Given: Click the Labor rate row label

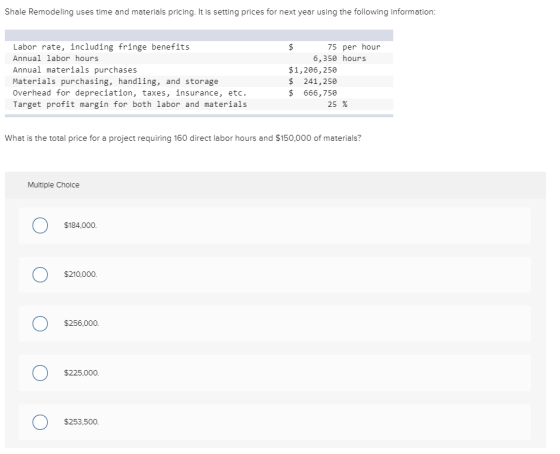Looking at the screenshot, I should click(x=101, y=47).
